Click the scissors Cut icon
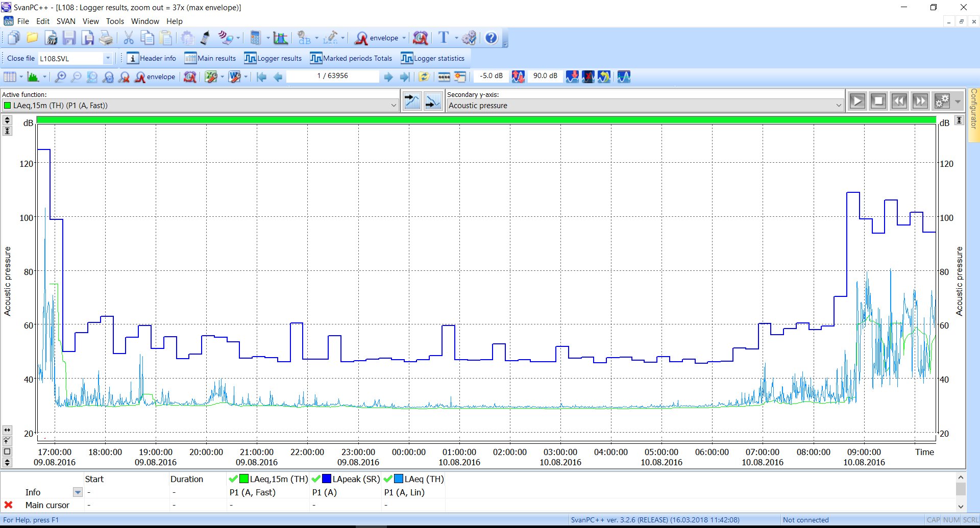The image size is (980, 528). point(129,38)
